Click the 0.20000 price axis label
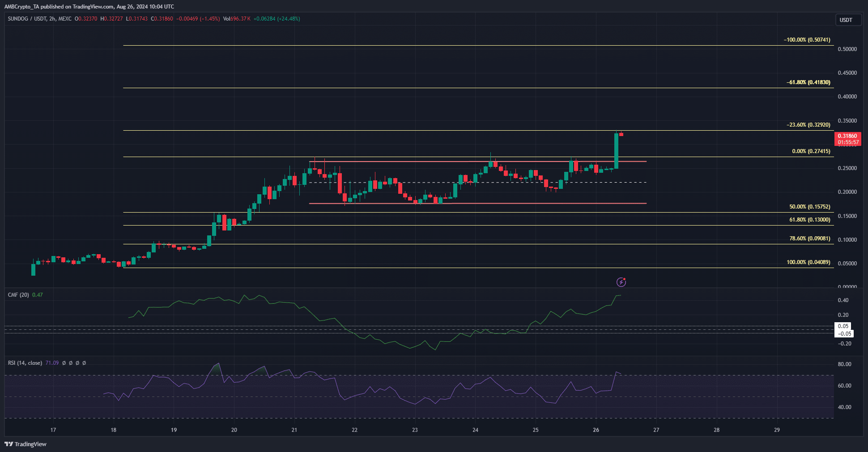The height and width of the screenshot is (452, 868). tap(847, 192)
